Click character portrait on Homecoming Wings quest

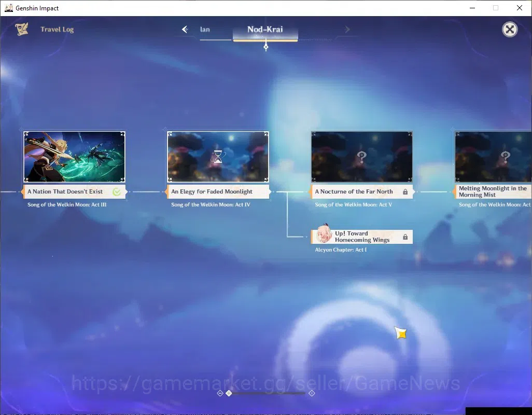point(324,234)
